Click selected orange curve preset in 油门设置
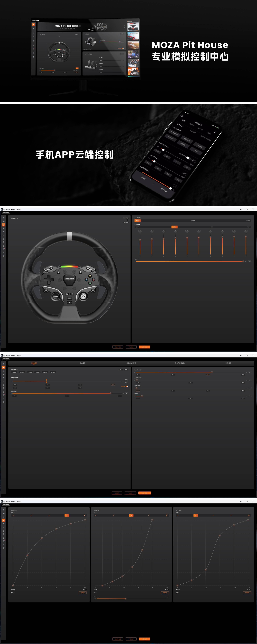257x644 pixels. [195, 515]
